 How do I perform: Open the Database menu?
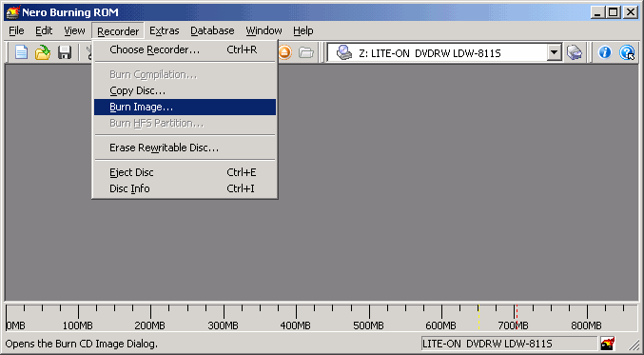(212, 30)
